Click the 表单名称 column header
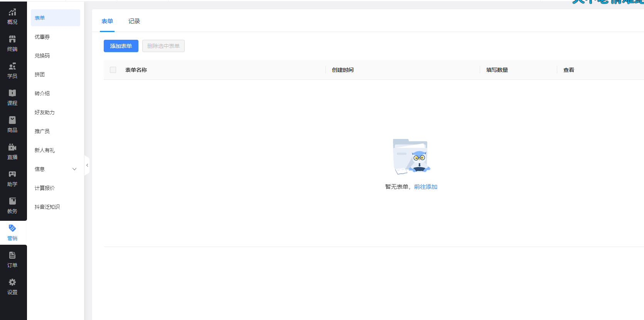The image size is (644, 320). tap(136, 70)
